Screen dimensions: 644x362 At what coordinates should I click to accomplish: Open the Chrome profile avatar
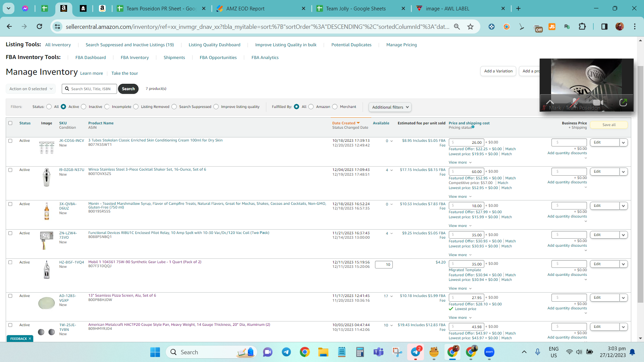620,26
